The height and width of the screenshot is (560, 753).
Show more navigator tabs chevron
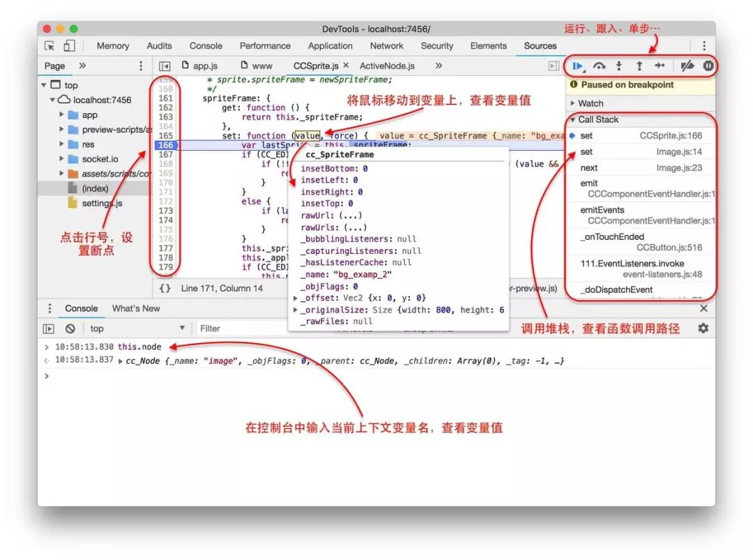(82, 66)
